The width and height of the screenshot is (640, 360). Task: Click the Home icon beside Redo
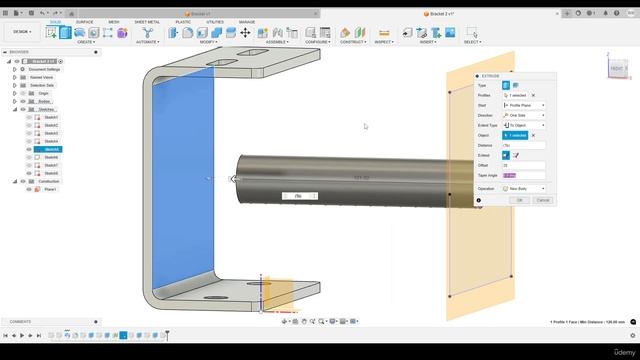(x=71, y=13)
